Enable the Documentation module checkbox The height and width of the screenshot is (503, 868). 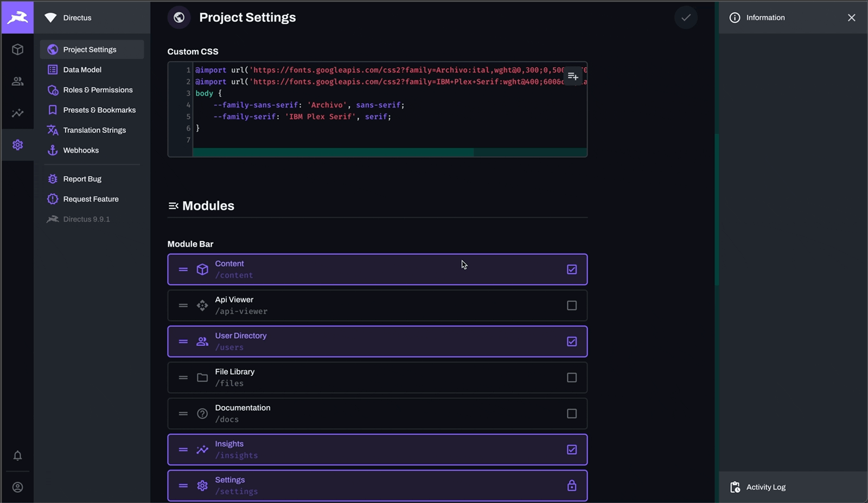[572, 414]
